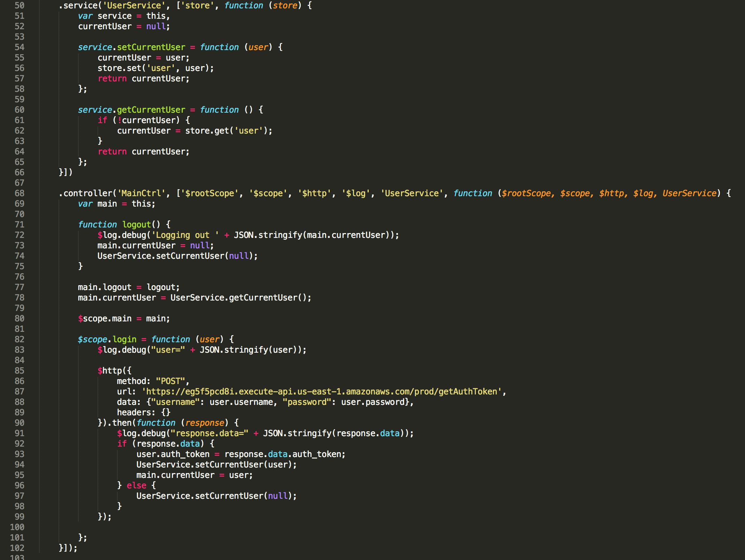Click 'UserService.setCurrentUser(null);' on line 74
The height and width of the screenshot is (560, 745).
[178, 256]
